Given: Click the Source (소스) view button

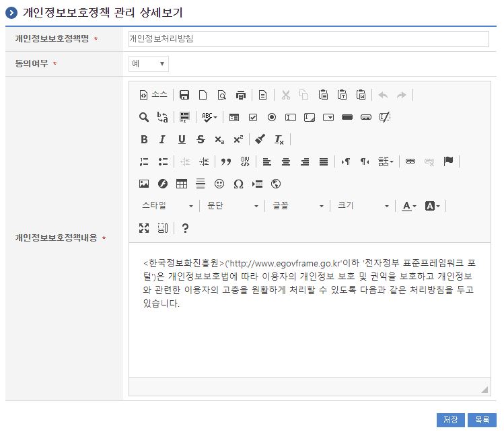Looking at the screenshot, I should click(153, 95).
